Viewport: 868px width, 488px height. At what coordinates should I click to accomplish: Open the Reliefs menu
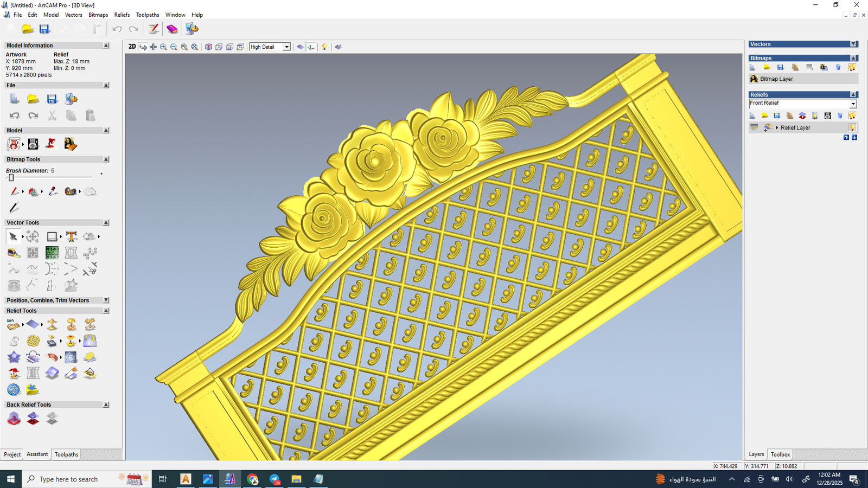pyautogui.click(x=122, y=15)
